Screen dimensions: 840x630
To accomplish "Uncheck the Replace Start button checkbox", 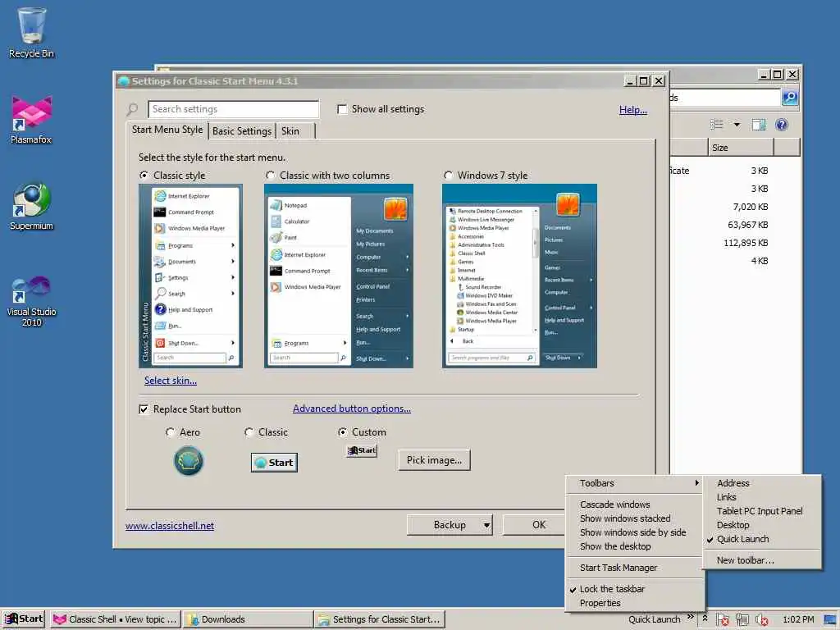I will tap(144, 409).
